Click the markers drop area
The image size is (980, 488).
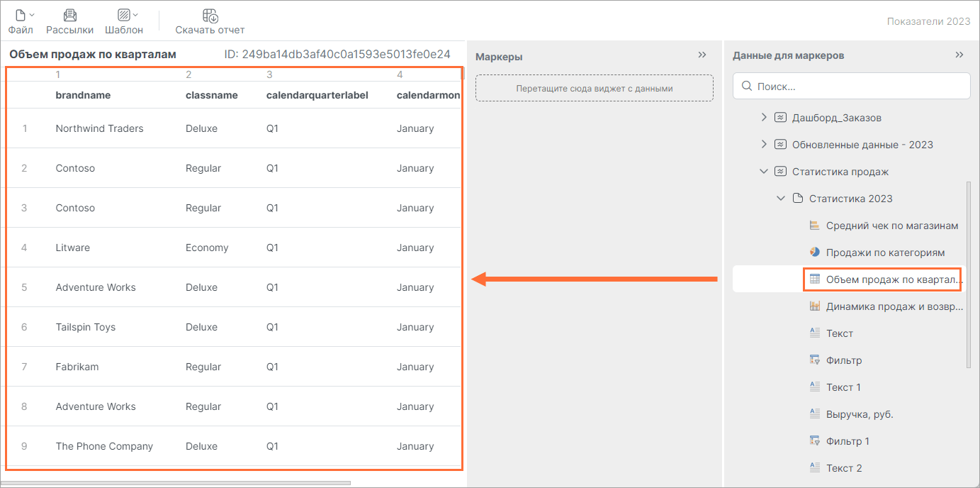(x=594, y=89)
